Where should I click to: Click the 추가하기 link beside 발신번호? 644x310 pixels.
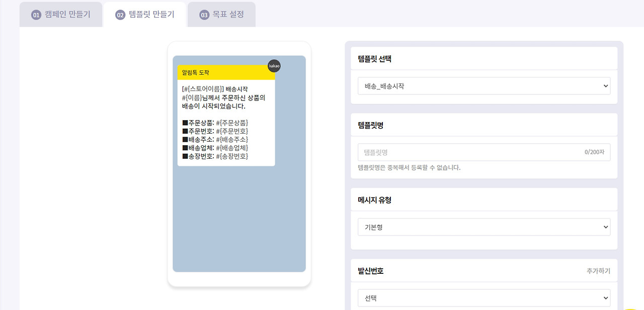pyautogui.click(x=598, y=271)
